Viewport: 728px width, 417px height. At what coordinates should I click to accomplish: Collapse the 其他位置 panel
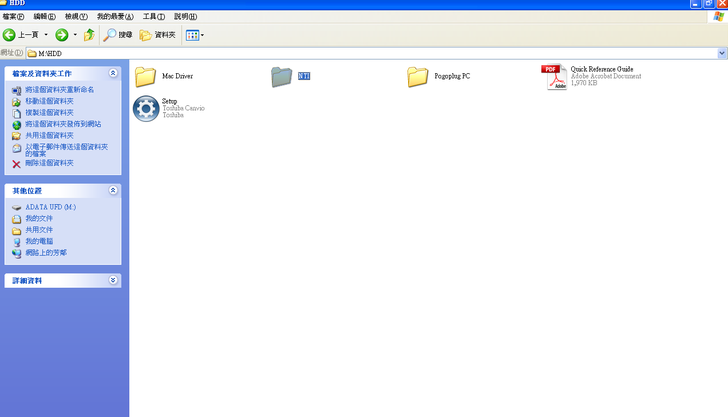(113, 190)
